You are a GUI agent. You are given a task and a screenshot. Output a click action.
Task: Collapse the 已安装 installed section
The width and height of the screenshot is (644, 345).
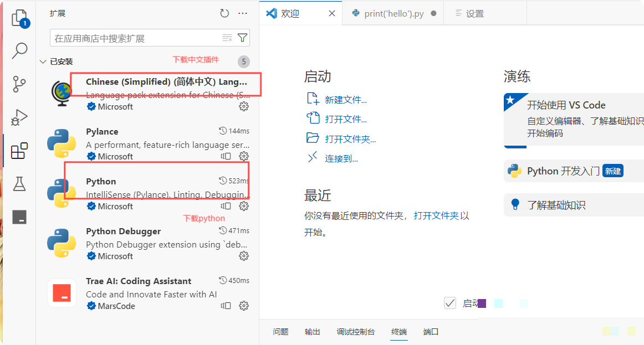click(43, 61)
